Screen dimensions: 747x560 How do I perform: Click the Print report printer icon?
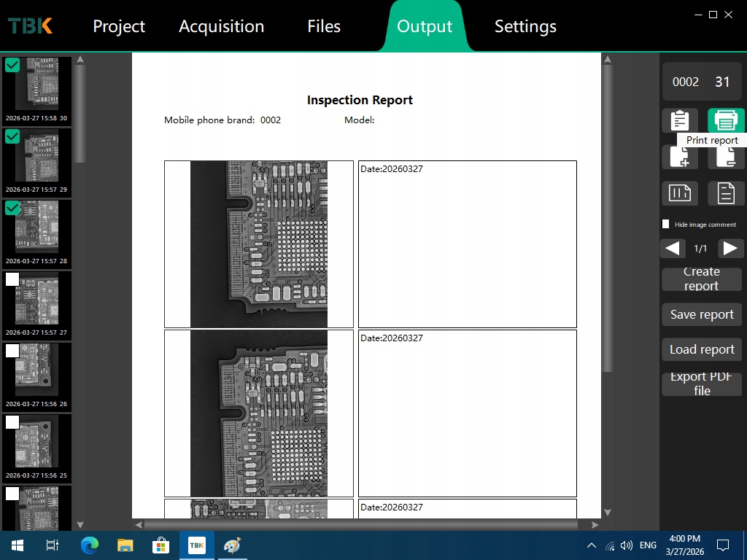point(726,120)
